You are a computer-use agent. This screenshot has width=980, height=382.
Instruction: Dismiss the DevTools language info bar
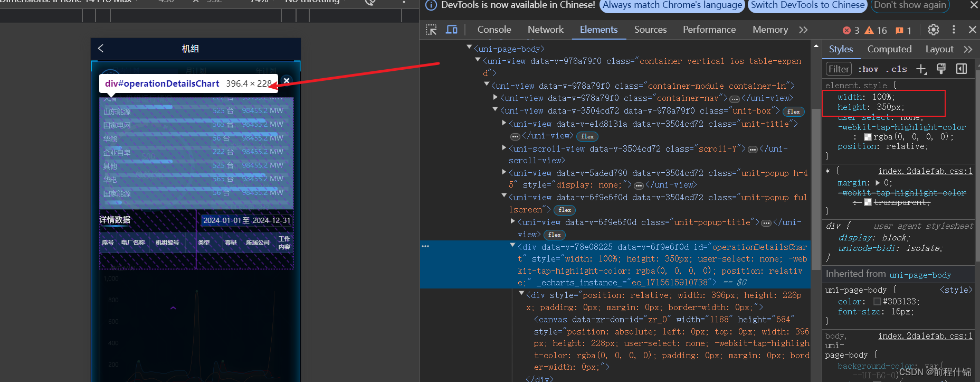[x=974, y=5]
